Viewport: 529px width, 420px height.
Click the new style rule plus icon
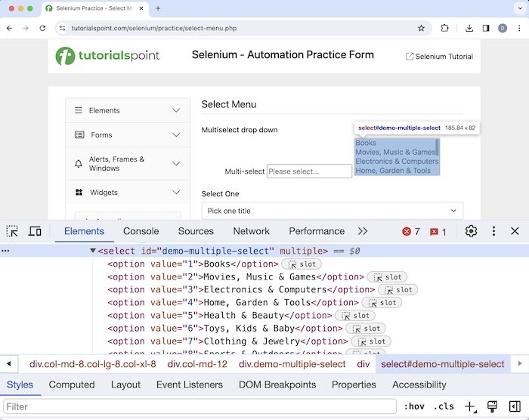point(470,407)
